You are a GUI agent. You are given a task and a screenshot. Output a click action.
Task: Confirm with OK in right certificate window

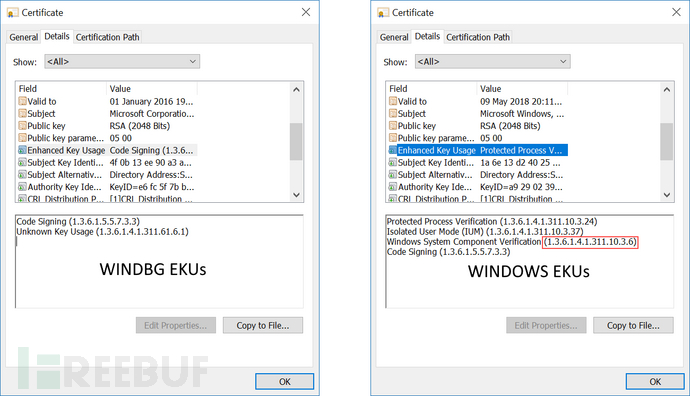pyautogui.click(x=655, y=381)
